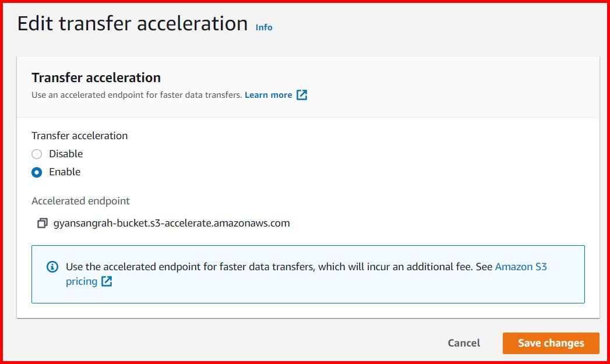Click the Disable option label

coord(66,154)
